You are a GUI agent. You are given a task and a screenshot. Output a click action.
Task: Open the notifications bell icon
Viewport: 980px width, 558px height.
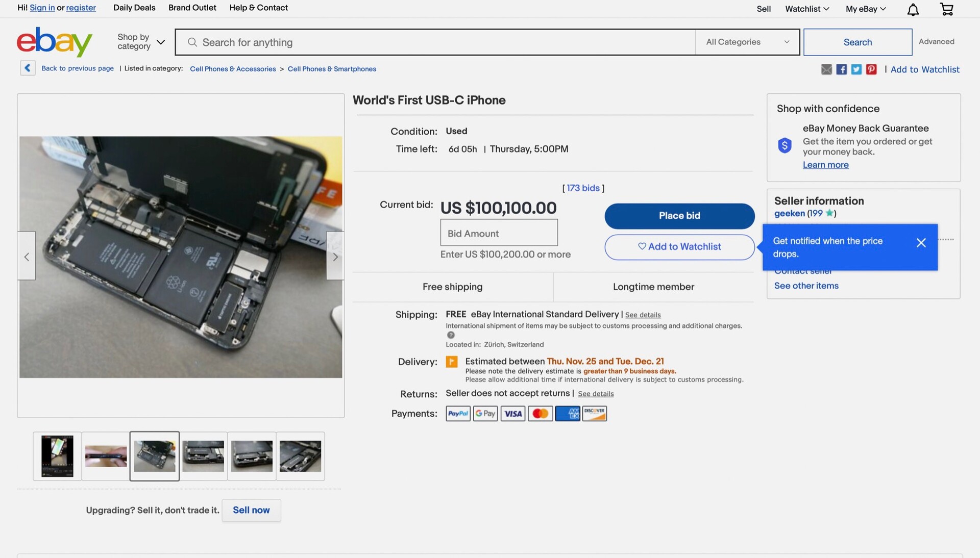[x=913, y=9]
